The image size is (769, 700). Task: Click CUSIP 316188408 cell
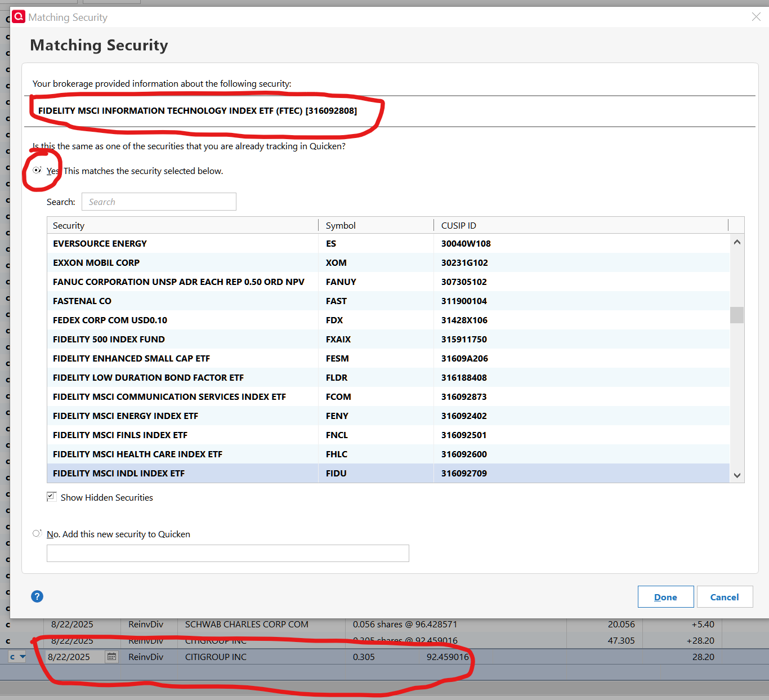464,377
